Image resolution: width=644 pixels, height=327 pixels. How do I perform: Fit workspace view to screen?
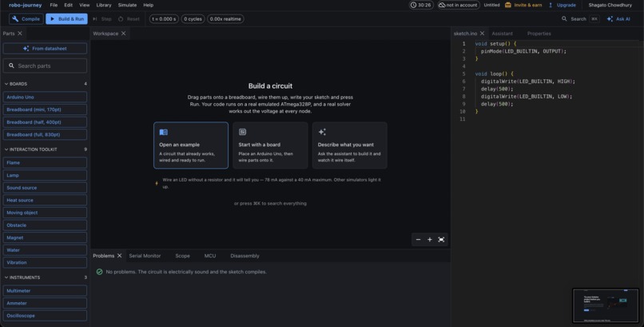tap(441, 240)
